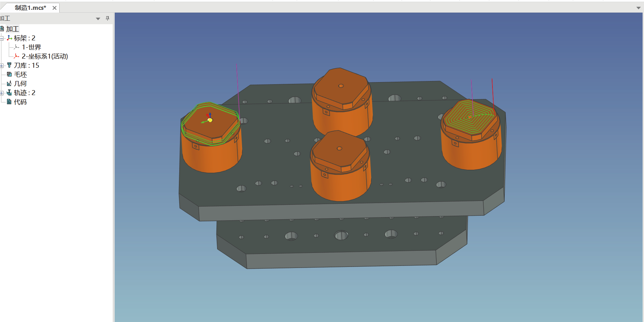This screenshot has height=322, width=644.
Task: Select the 轨迹 : 2 label
Action: (25, 93)
